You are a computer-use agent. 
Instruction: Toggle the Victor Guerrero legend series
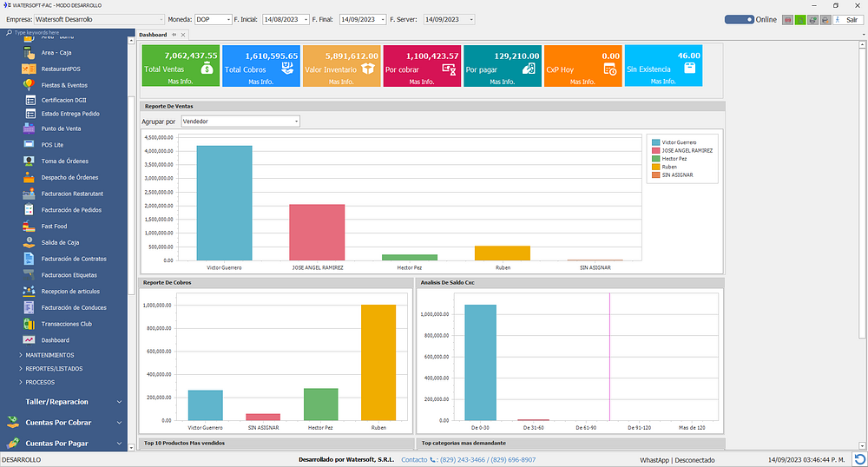[x=679, y=141]
